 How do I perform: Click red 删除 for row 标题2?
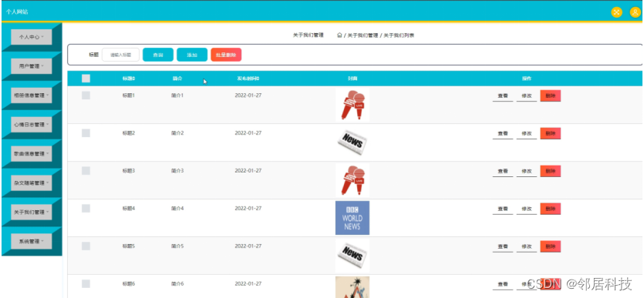[551, 134]
